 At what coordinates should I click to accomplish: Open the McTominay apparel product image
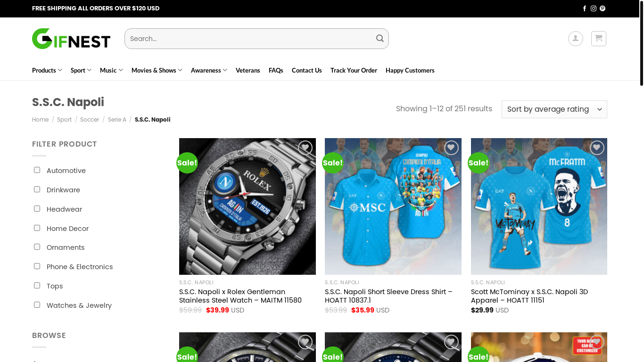pos(539,206)
